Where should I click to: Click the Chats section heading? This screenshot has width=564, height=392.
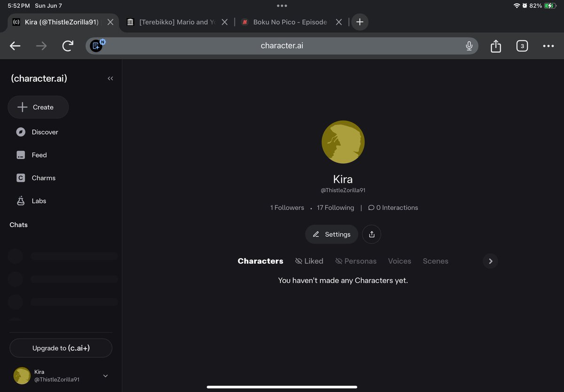point(19,225)
